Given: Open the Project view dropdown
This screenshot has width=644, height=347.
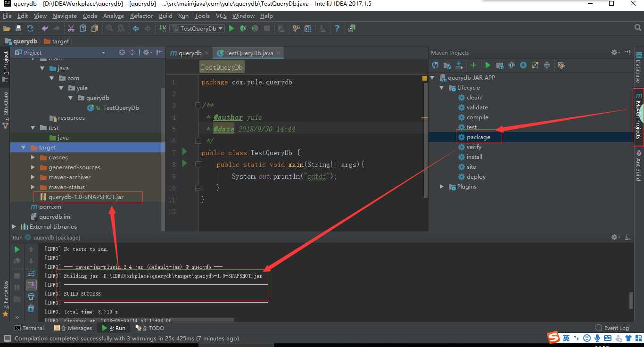Looking at the screenshot, I should [x=103, y=53].
